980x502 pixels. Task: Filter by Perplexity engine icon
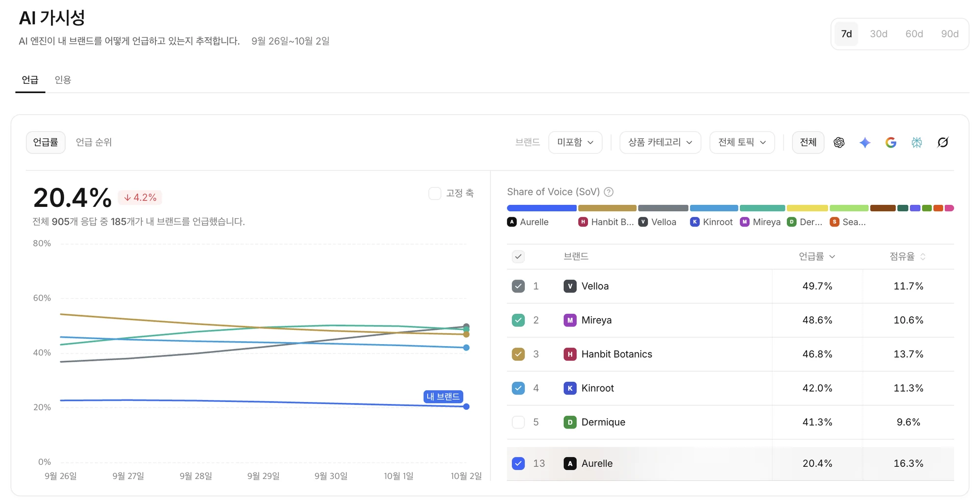point(917,143)
